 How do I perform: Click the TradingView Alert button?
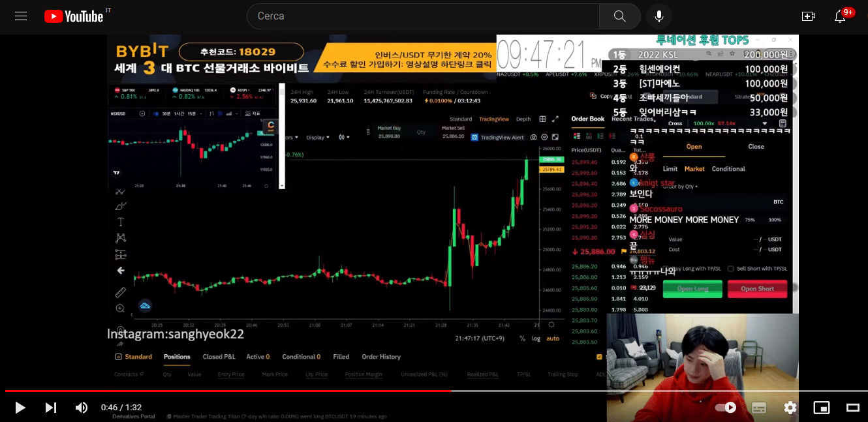[498, 138]
